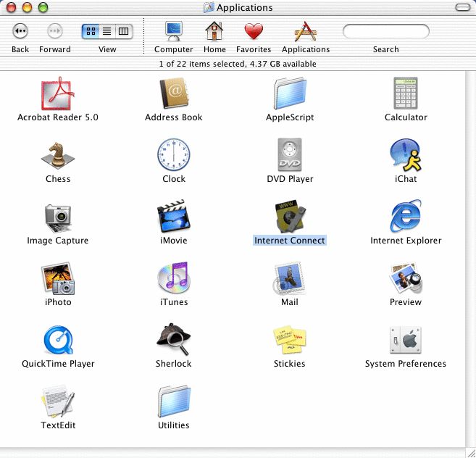
Task: Go to the Home folder
Action: coord(214,31)
